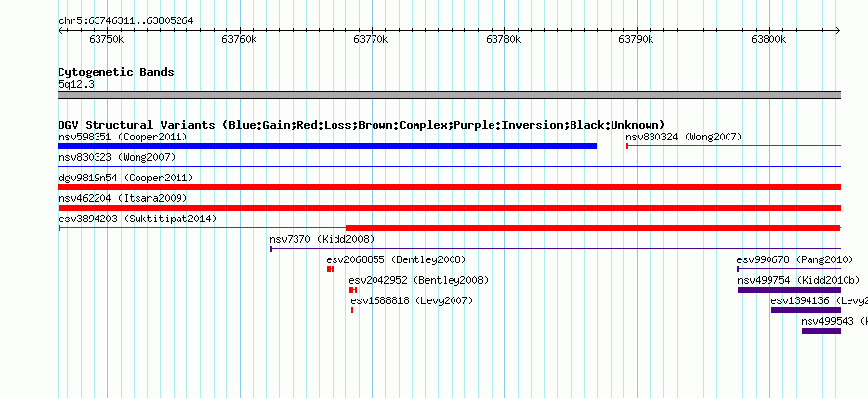Viewport: 868px width, 398px height.
Task: Click the gray 5q12.3 cytogenetic band bar
Action: click(450, 95)
